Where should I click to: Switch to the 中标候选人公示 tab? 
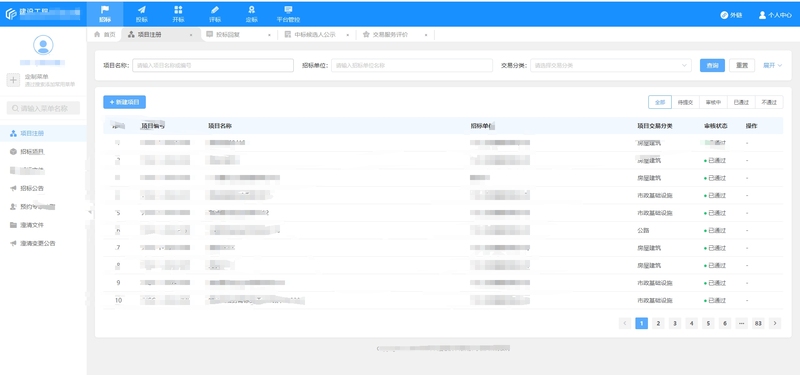point(311,35)
